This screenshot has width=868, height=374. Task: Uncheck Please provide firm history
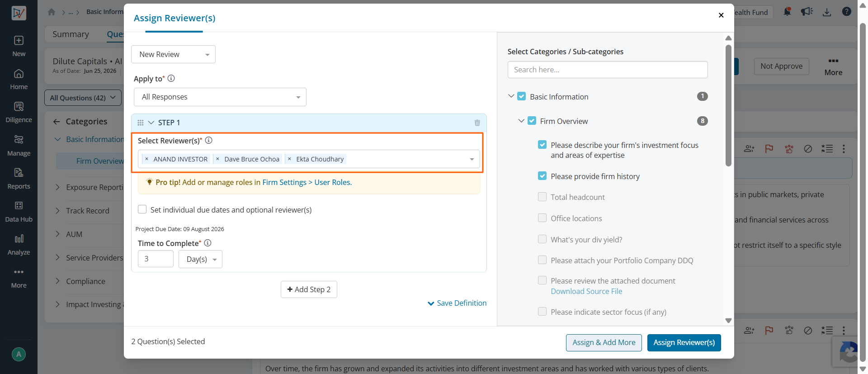pos(542,176)
